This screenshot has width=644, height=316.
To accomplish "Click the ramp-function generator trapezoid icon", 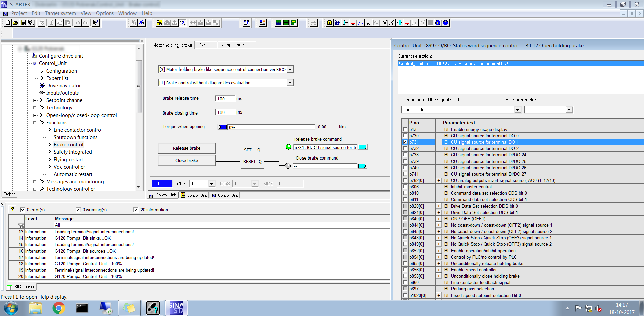I will 361,23.
